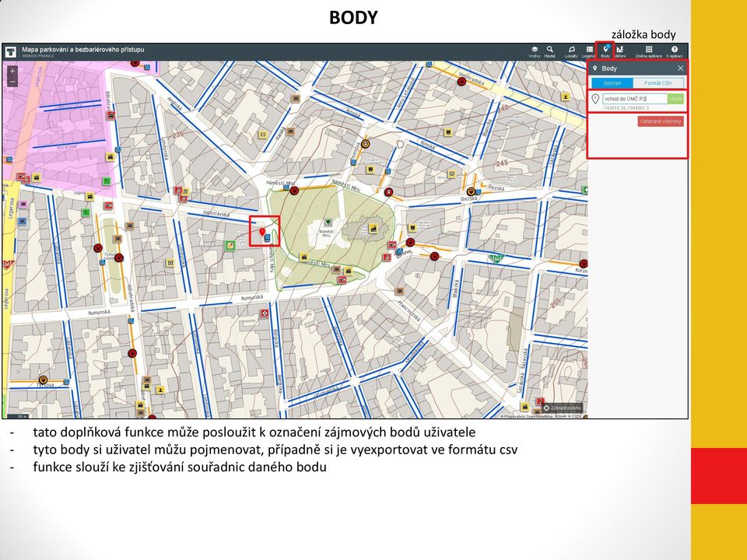This screenshot has height=560, width=747.
Task: Open the Lokality tool
Action: pyautogui.click(x=571, y=51)
